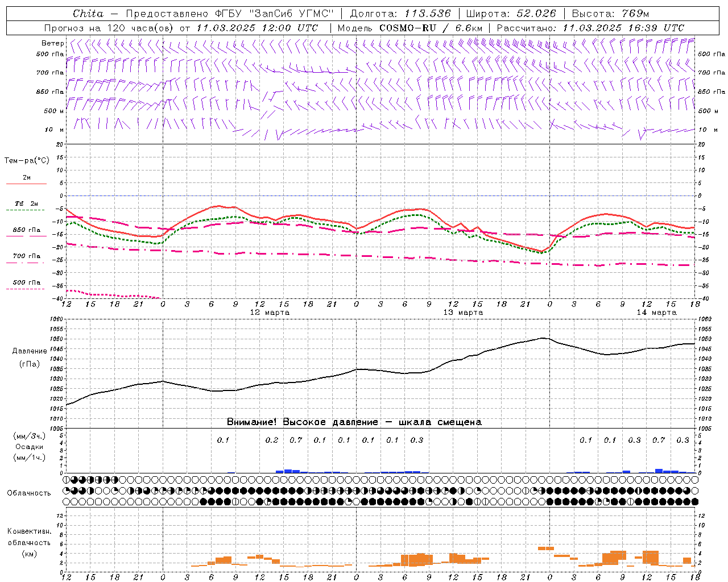Click forecast start time "11.03.2025 12:00 UTC"
The height and width of the screenshot is (582, 728).
click(257, 28)
